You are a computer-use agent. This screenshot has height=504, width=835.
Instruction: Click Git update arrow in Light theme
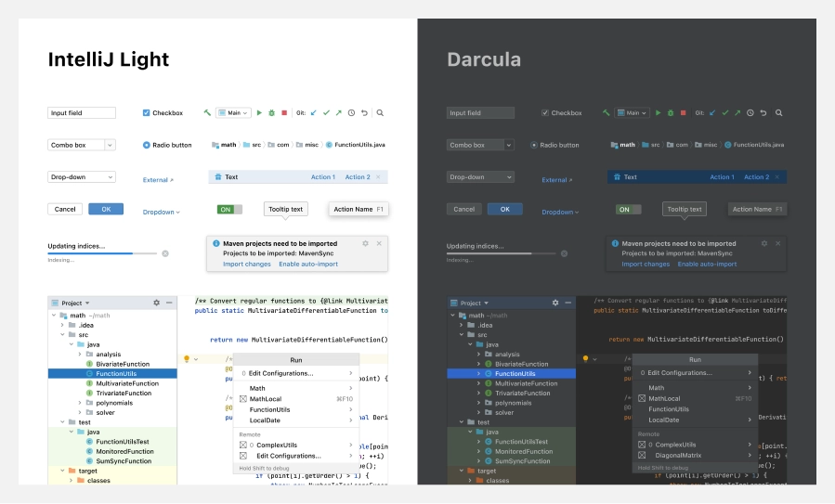[x=314, y=113]
